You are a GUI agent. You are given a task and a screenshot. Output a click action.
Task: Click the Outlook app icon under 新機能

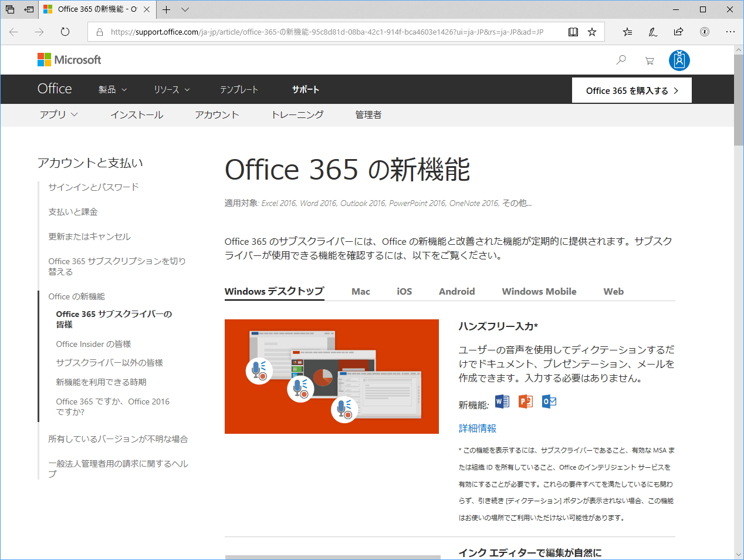click(549, 402)
